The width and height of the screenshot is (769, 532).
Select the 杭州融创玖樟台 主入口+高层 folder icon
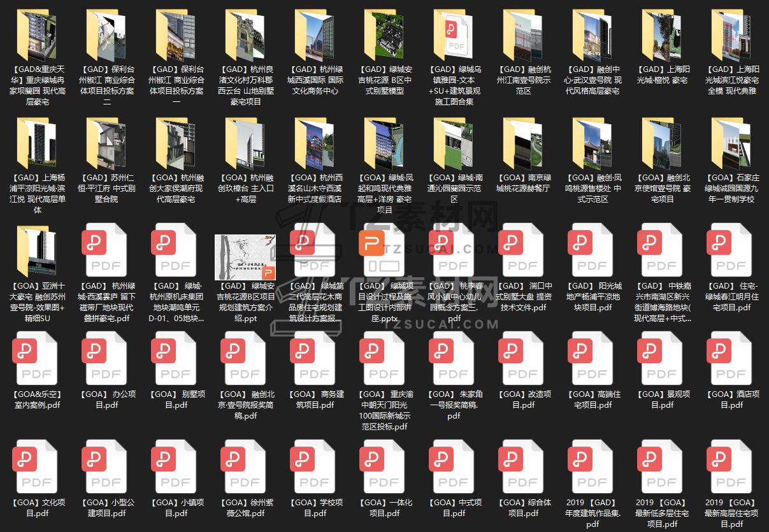click(x=246, y=144)
